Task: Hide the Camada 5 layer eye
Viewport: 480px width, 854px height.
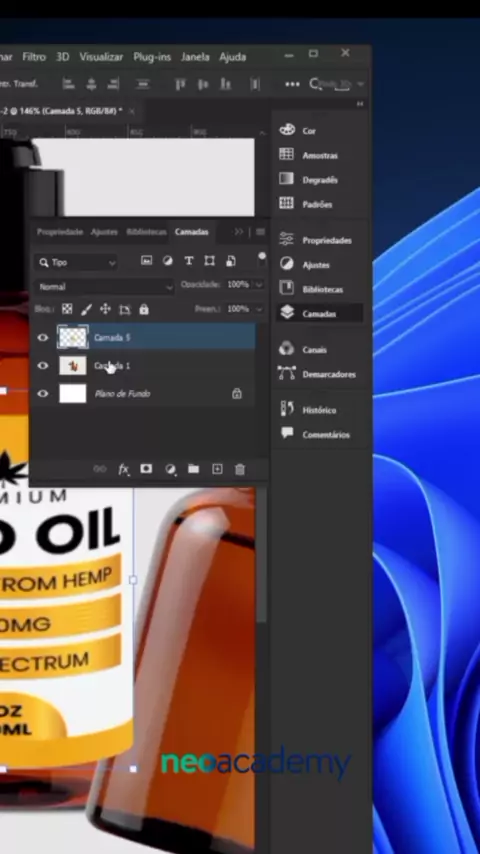Action: click(x=42, y=338)
